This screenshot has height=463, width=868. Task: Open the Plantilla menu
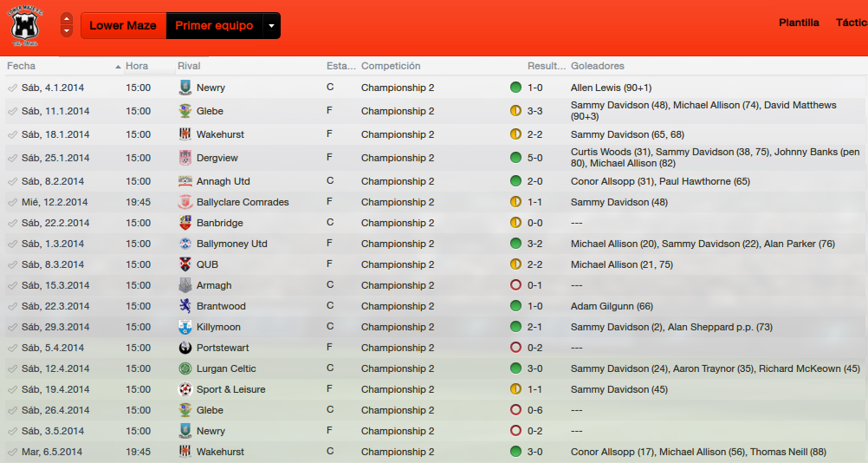pyautogui.click(x=799, y=23)
